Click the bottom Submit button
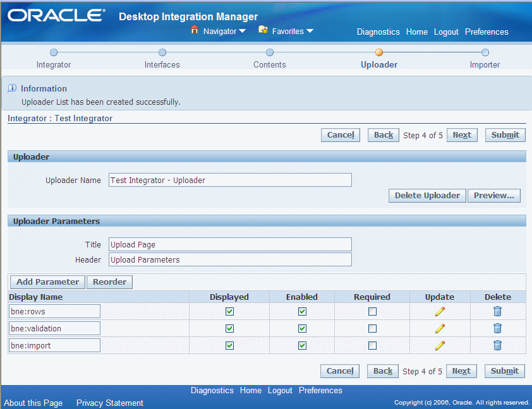 pyautogui.click(x=505, y=371)
